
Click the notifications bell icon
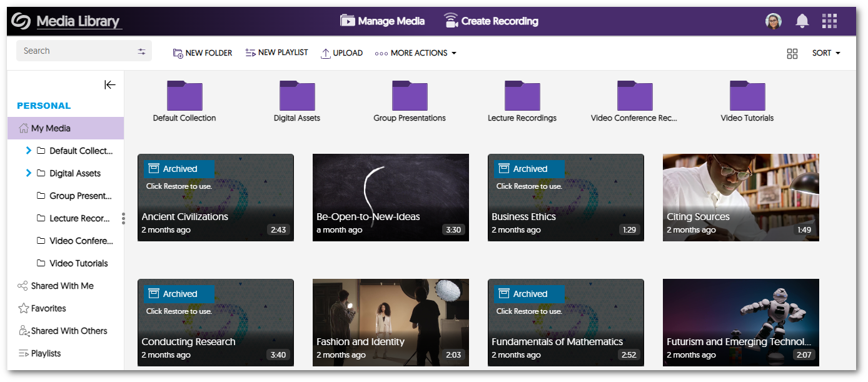click(802, 21)
